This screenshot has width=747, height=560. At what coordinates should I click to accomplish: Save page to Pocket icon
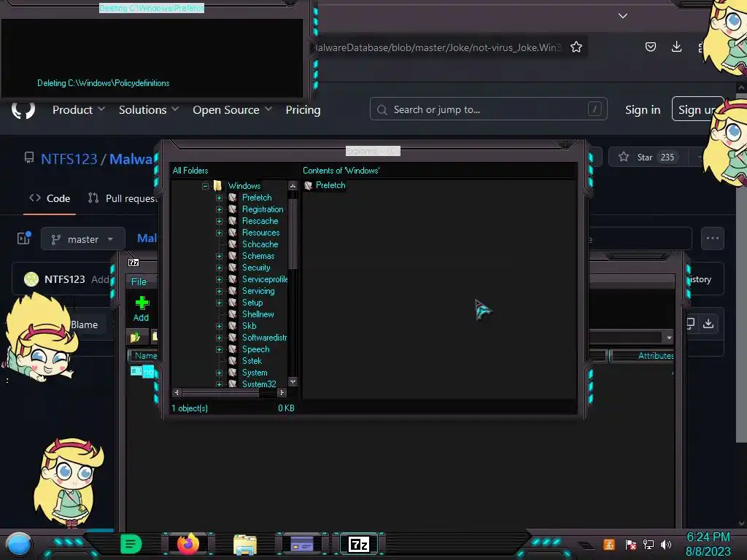coord(650,47)
